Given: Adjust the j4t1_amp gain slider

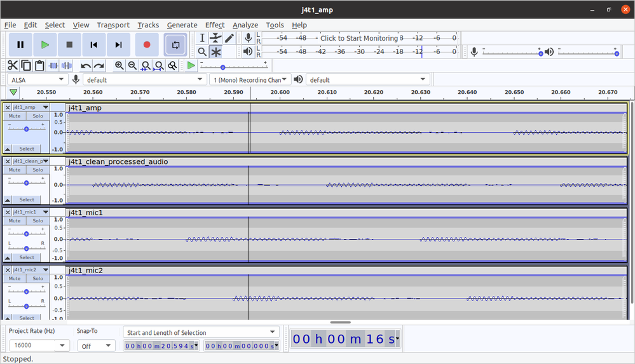Looking at the screenshot, I should coord(26,129).
